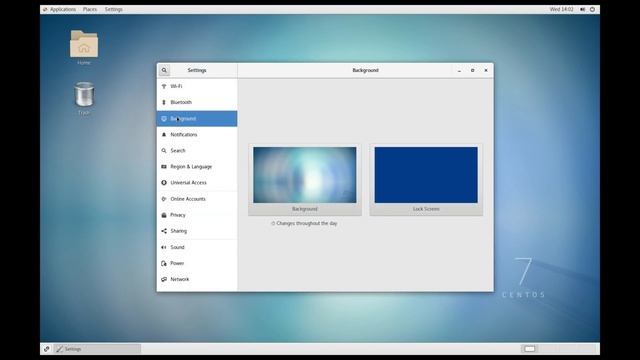
Task: Click the Background monitor icon in sidebar
Action: click(x=164, y=119)
